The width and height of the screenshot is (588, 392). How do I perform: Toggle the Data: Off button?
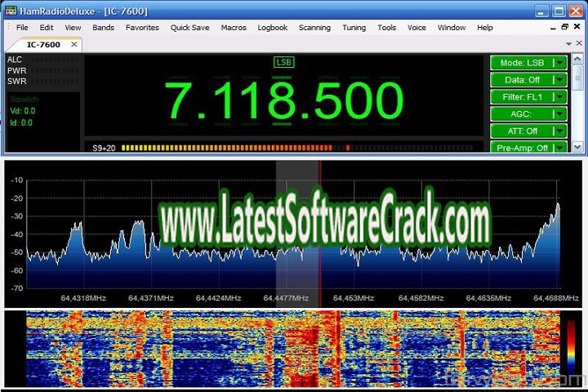pos(521,79)
